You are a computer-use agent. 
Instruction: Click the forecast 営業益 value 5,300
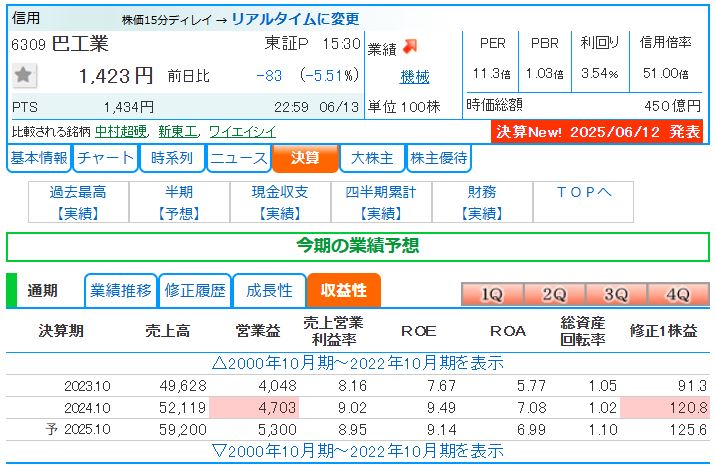pyautogui.click(x=277, y=430)
